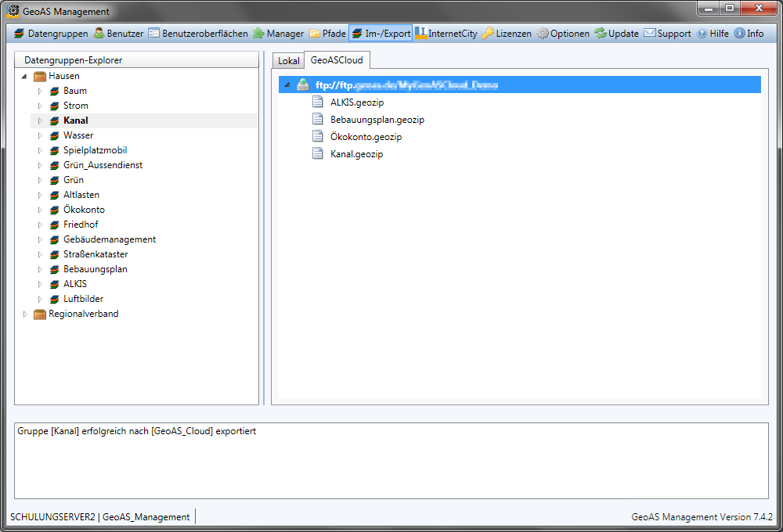Expand the Regionalverband tree node
Viewport: 783px width, 532px height.
[24, 315]
